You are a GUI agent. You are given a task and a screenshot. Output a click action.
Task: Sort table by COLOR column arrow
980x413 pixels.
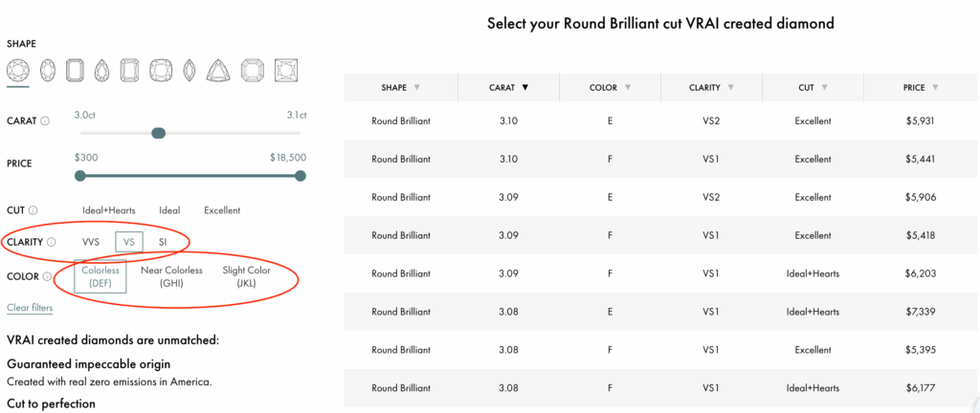click(x=628, y=88)
